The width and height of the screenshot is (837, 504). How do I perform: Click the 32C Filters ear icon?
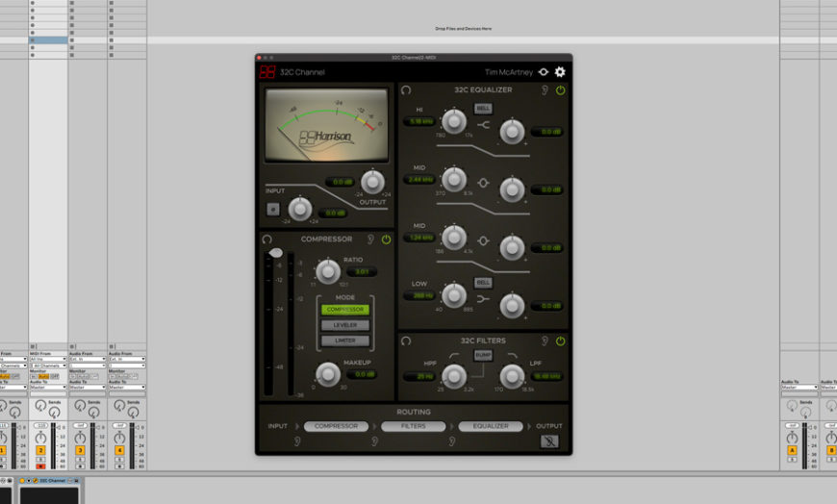coord(545,340)
